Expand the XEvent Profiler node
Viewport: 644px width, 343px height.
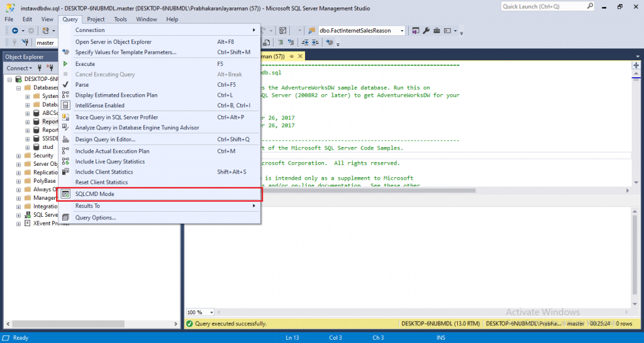pyautogui.click(x=18, y=224)
